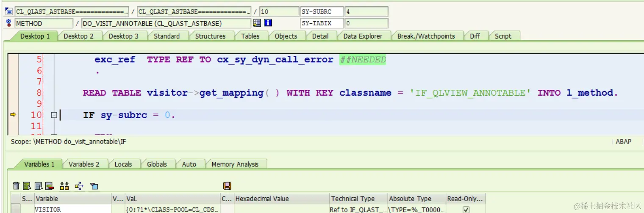Click the Variable column header
The height and width of the screenshot is (213, 644).
click(73, 199)
